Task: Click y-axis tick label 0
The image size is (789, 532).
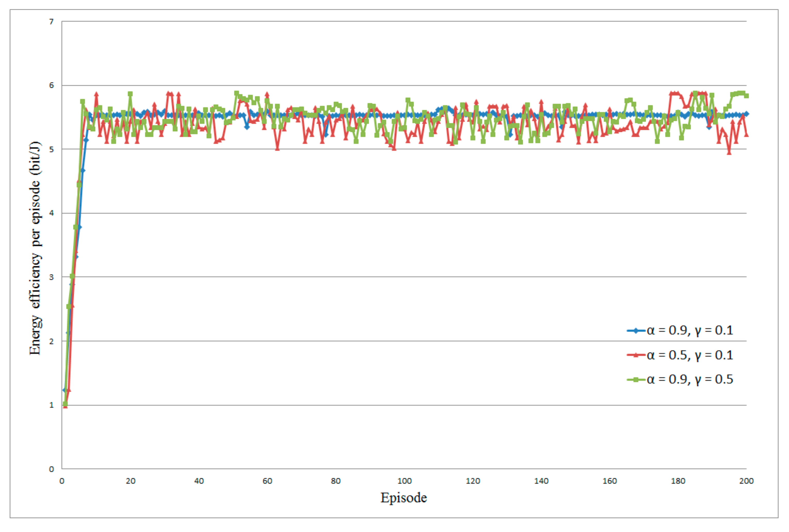Action: 51,469
